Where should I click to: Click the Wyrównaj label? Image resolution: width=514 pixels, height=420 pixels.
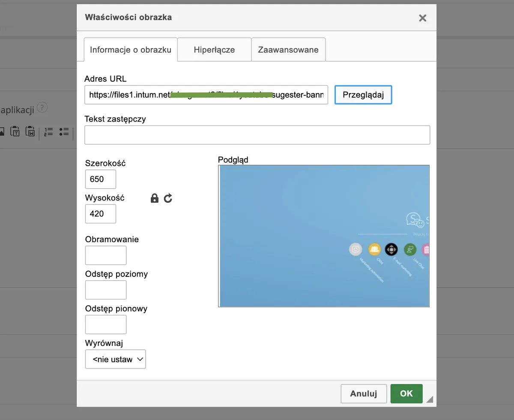[x=105, y=343]
